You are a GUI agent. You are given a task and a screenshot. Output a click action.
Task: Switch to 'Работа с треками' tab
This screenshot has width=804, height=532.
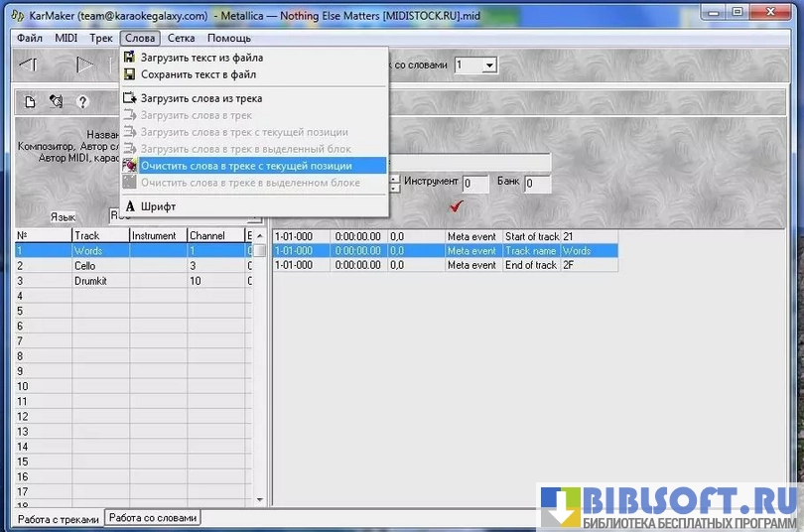(59, 519)
